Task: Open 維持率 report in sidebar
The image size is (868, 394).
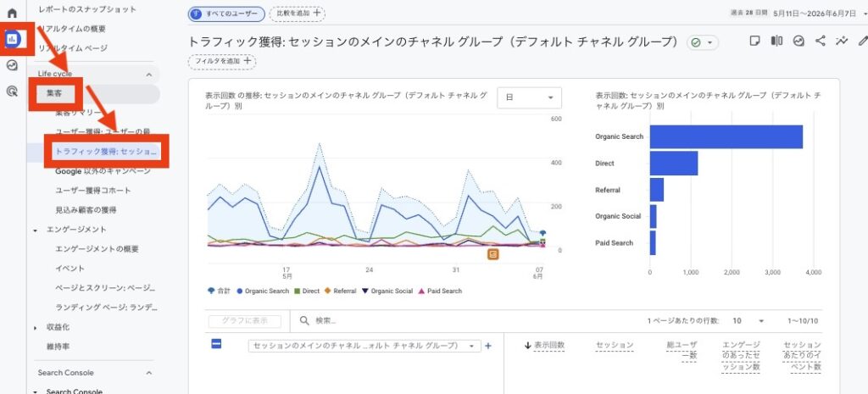Action: (x=58, y=347)
